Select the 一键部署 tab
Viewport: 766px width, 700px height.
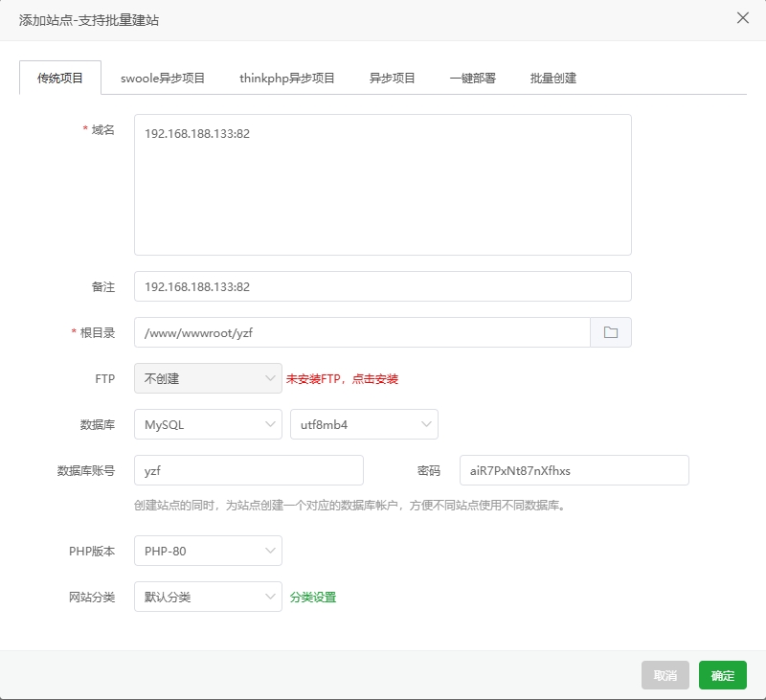click(472, 79)
